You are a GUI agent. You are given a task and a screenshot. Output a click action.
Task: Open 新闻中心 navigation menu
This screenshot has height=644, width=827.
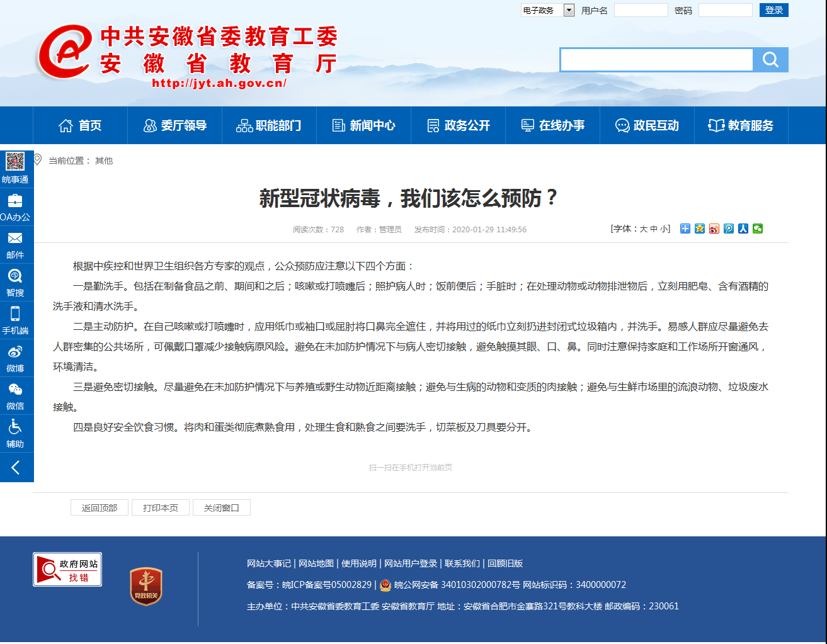coord(364,126)
